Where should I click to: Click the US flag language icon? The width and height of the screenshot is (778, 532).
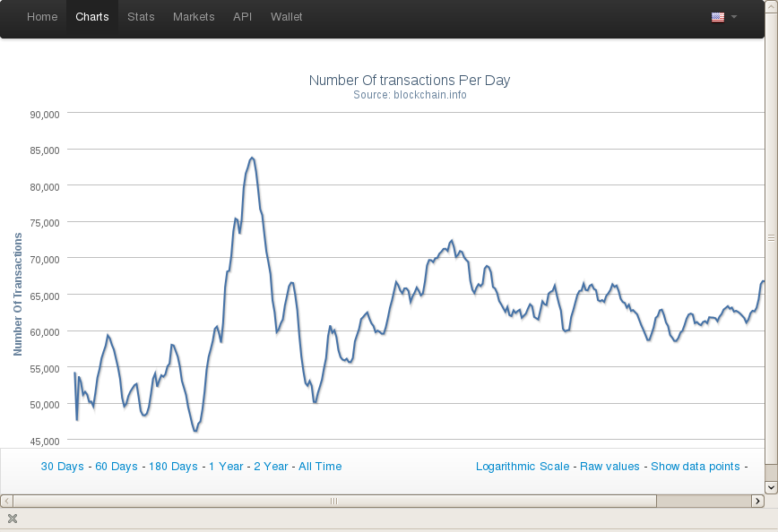717,17
